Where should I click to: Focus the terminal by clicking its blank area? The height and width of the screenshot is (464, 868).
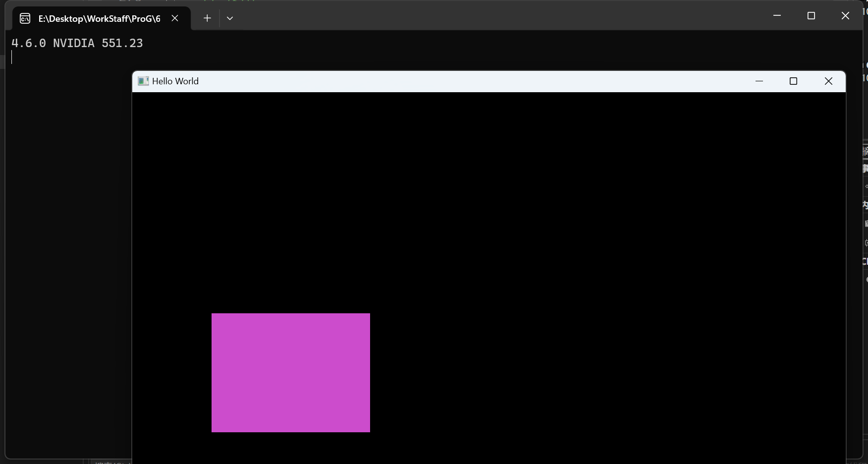pyautogui.click(x=64, y=248)
